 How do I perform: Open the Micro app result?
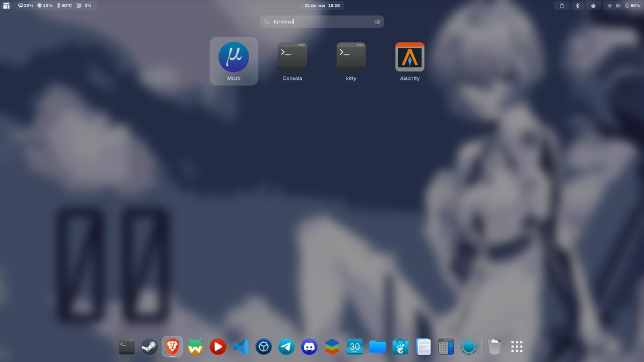(233, 61)
